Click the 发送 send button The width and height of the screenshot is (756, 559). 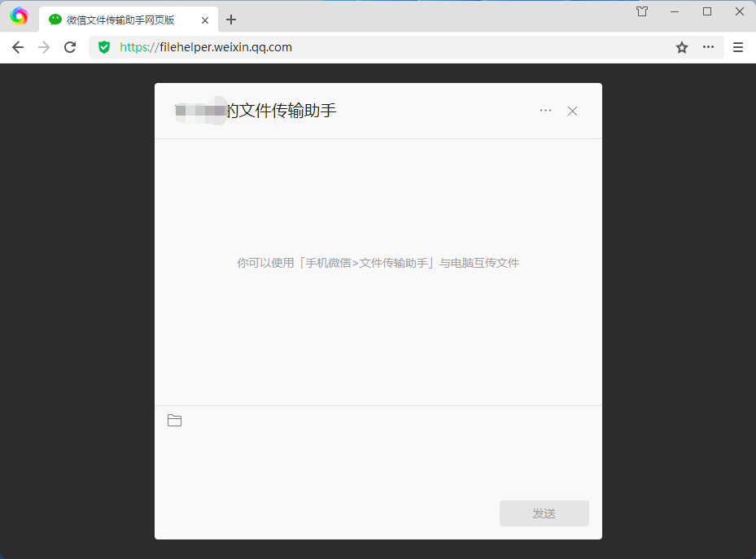[544, 513]
